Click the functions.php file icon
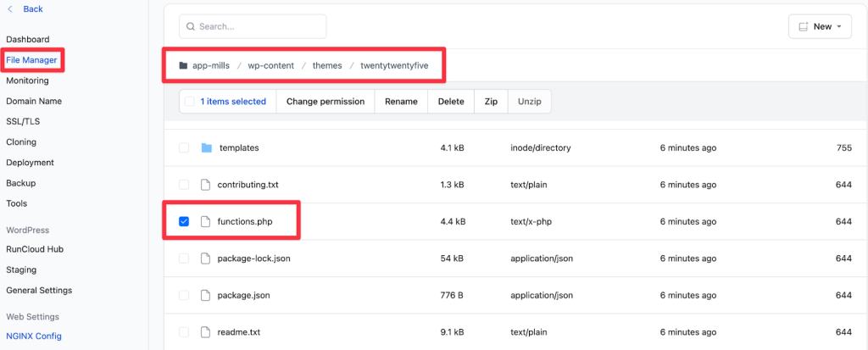Image resolution: width=868 pixels, height=350 pixels. tap(204, 221)
